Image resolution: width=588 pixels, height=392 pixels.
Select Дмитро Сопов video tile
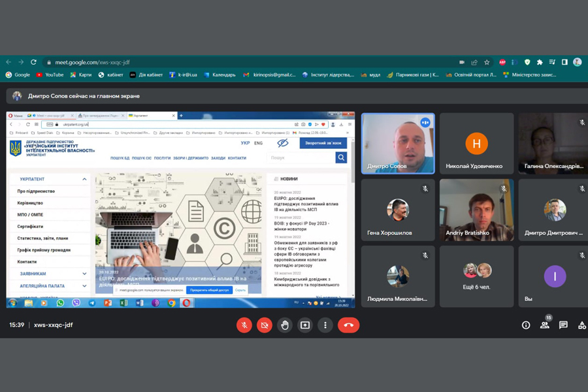point(398,144)
